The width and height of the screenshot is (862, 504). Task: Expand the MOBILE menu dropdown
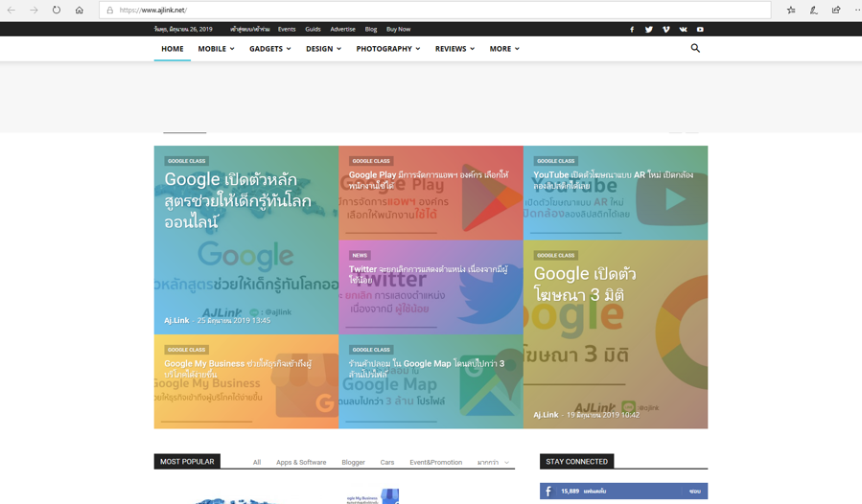tap(216, 49)
